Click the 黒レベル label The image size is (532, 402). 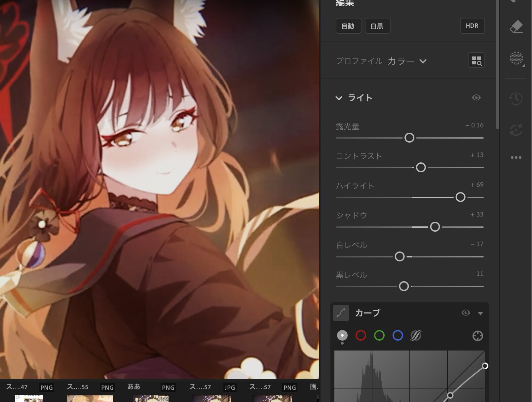click(352, 275)
